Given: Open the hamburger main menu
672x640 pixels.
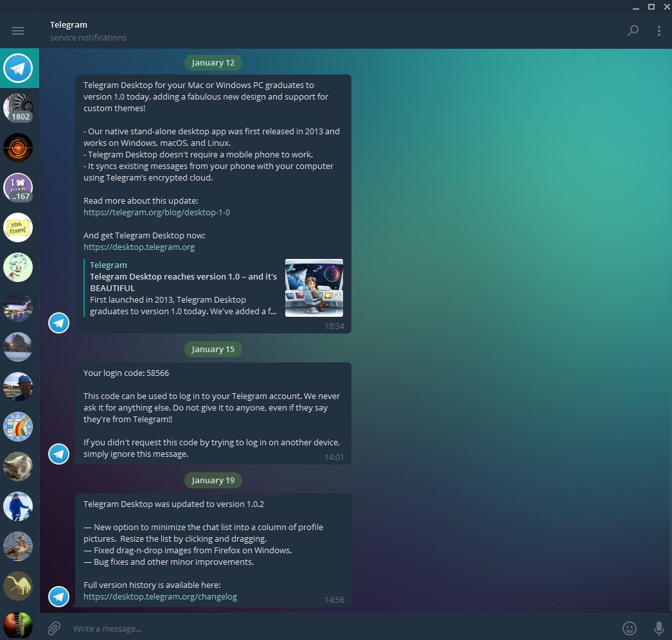Looking at the screenshot, I should point(18,31).
